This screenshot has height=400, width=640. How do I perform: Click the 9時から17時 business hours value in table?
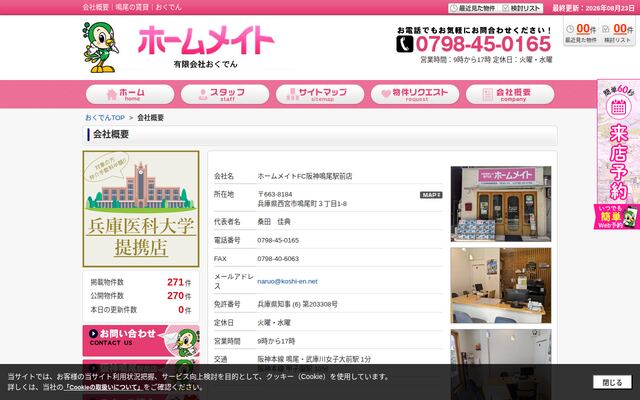pyautogui.click(x=276, y=341)
